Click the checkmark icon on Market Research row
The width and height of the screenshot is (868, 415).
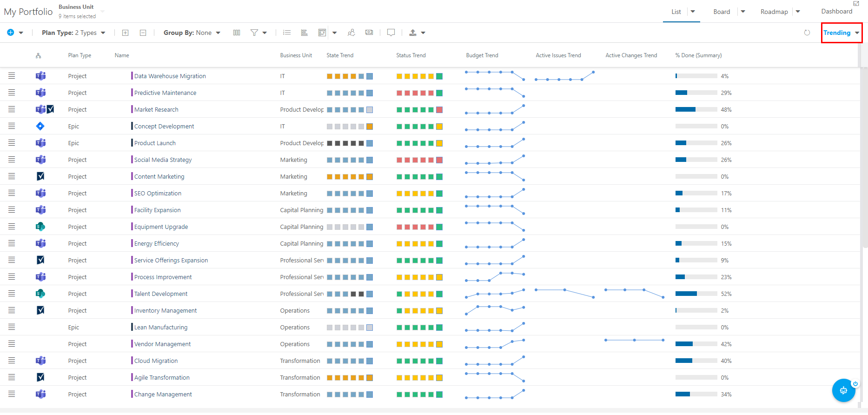50,109
